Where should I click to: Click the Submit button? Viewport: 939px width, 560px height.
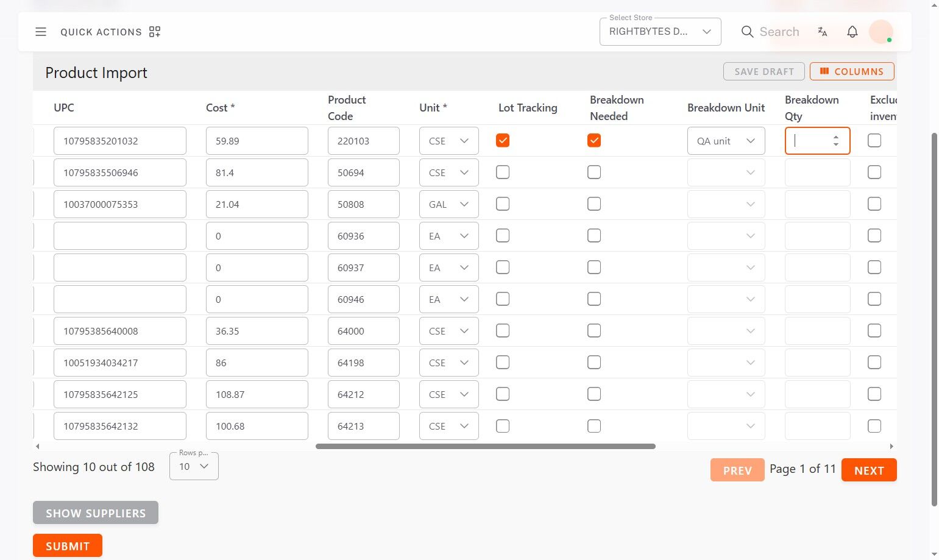tap(68, 546)
